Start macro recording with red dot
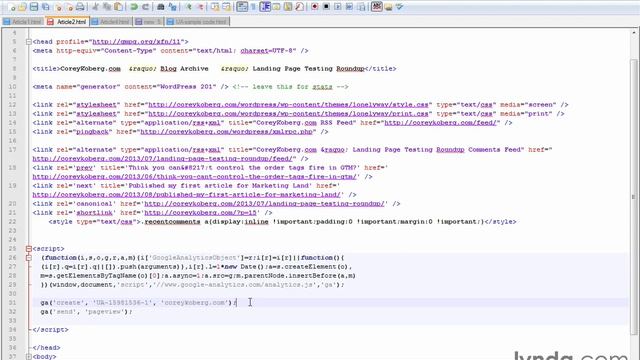640x360 pixels. click(315, 7)
